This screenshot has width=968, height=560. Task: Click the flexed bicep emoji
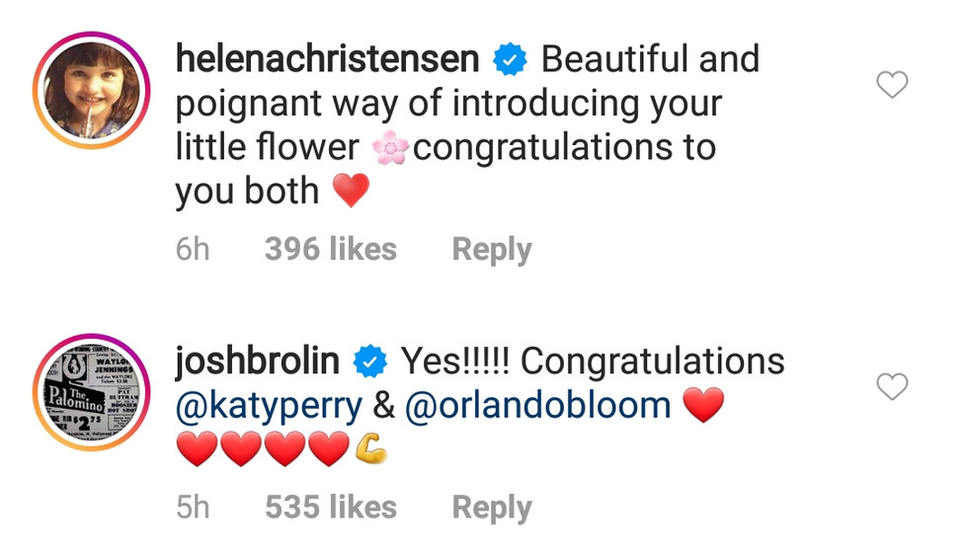[370, 450]
